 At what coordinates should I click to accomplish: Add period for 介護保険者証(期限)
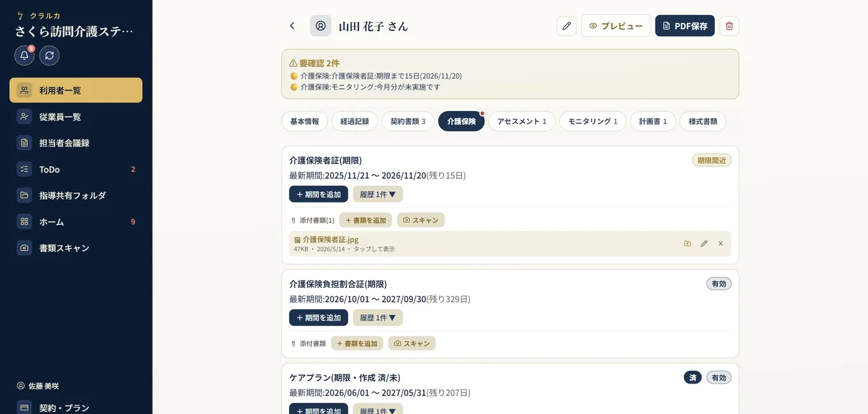pos(319,194)
